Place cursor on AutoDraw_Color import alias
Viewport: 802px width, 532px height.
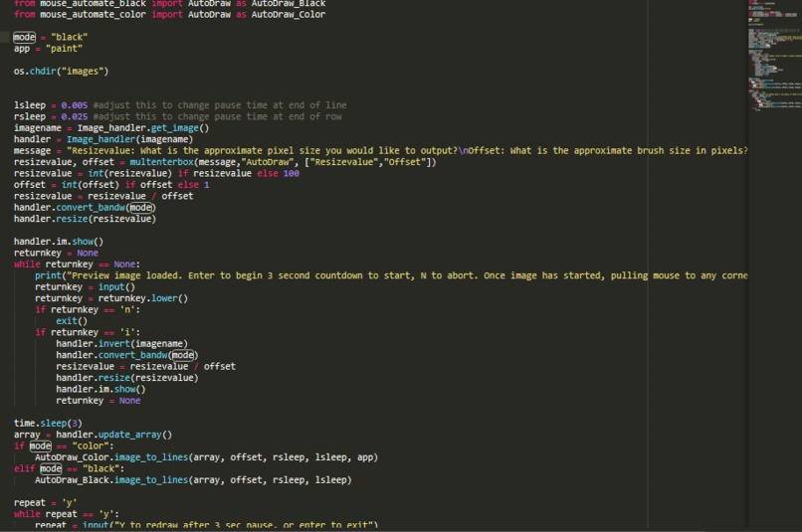click(288, 14)
